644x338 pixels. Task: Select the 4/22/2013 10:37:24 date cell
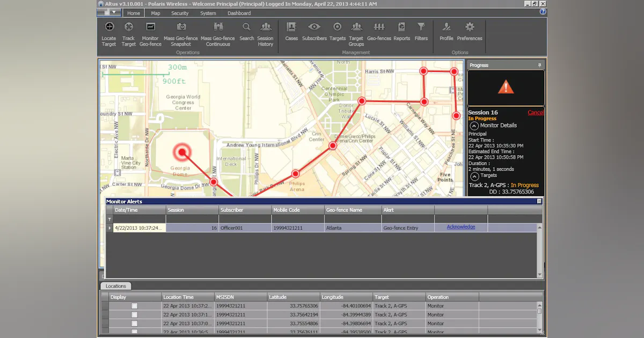coord(140,228)
